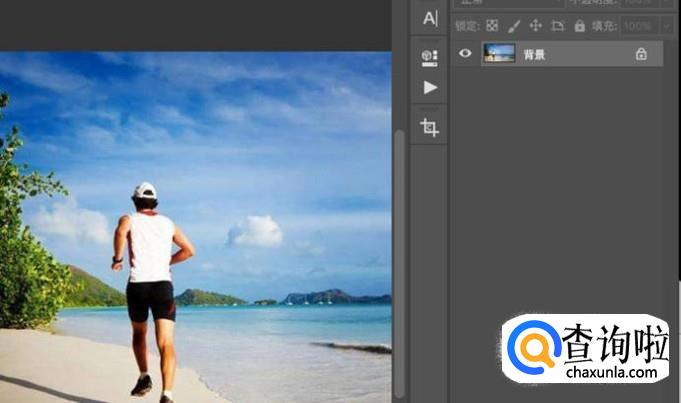Click the vertical canvas scrollbar
This screenshot has width=681, height=403.
(399, 264)
